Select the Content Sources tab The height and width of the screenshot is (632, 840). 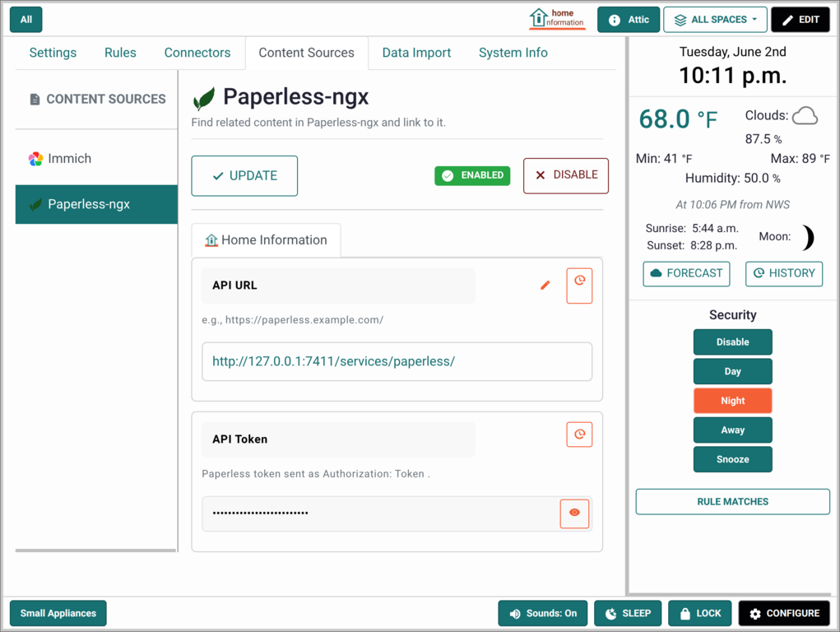(x=306, y=53)
